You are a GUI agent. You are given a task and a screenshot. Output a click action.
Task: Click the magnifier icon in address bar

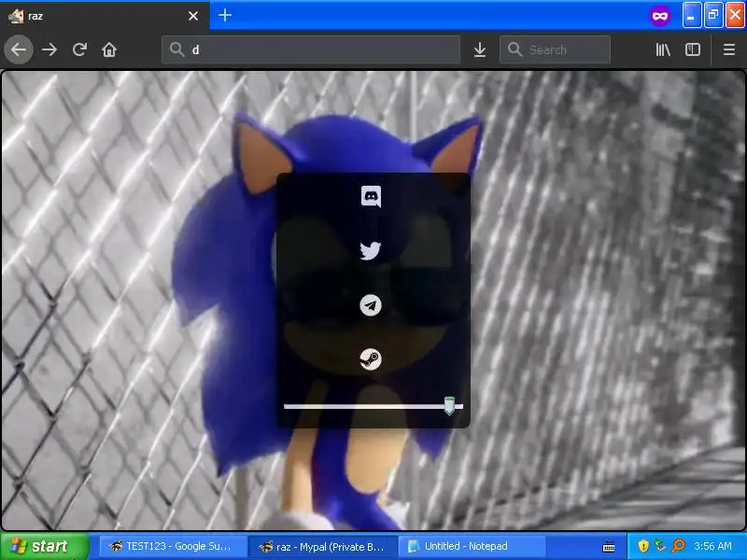[x=176, y=49]
